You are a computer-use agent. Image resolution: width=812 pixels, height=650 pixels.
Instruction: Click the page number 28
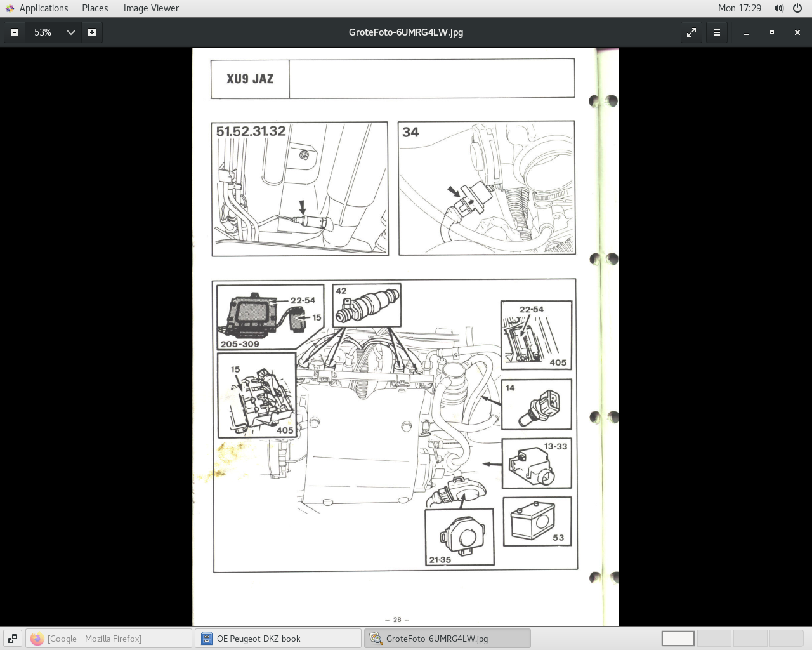(x=397, y=620)
